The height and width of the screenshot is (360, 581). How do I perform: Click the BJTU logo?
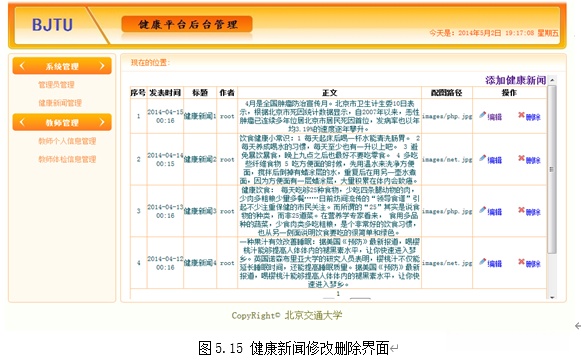coord(52,25)
